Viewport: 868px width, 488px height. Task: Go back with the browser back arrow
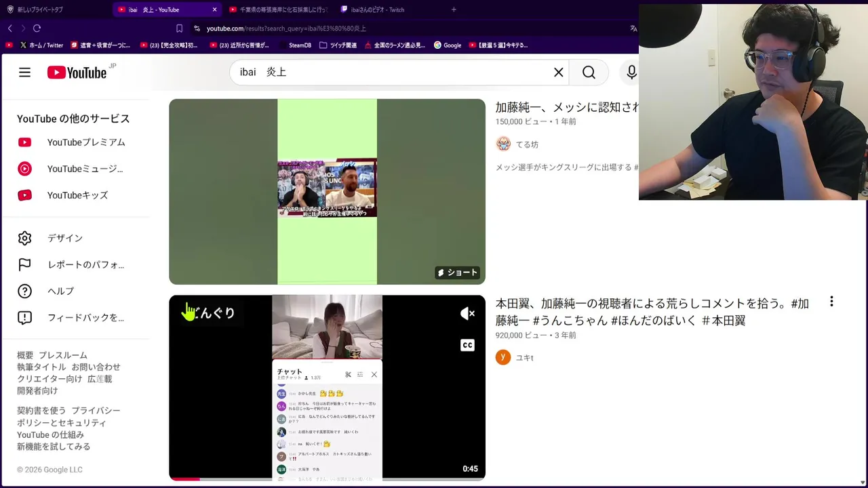[x=10, y=28]
